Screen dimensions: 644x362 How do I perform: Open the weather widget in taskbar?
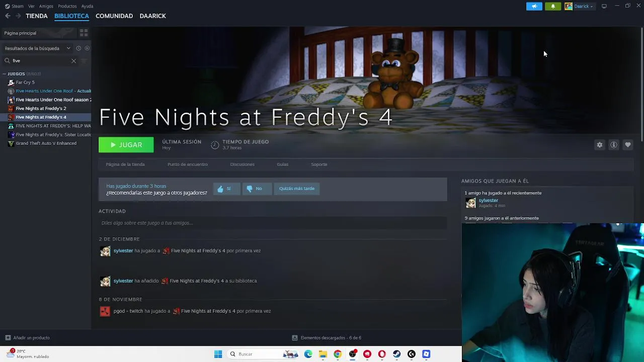coord(29,354)
